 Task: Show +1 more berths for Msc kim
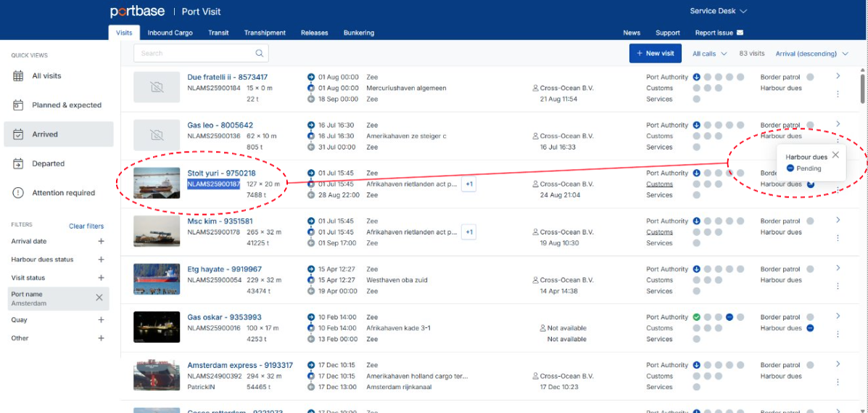click(x=469, y=232)
